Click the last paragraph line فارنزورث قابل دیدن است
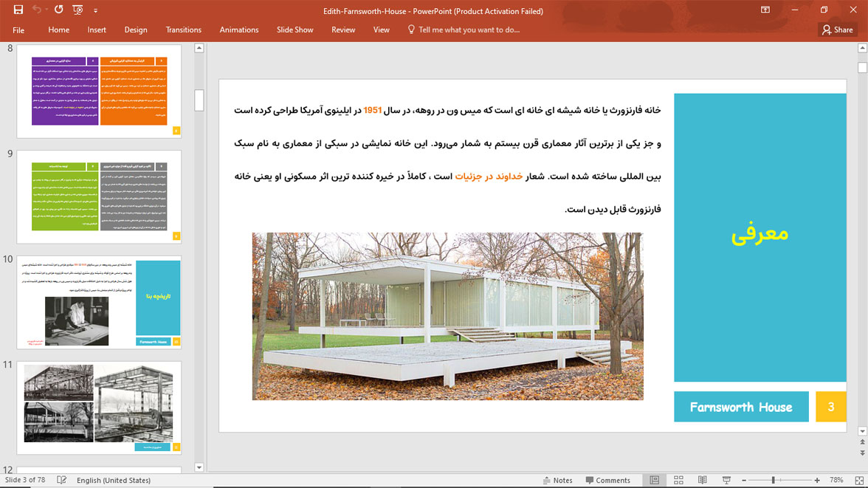The image size is (868, 488). (x=613, y=210)
